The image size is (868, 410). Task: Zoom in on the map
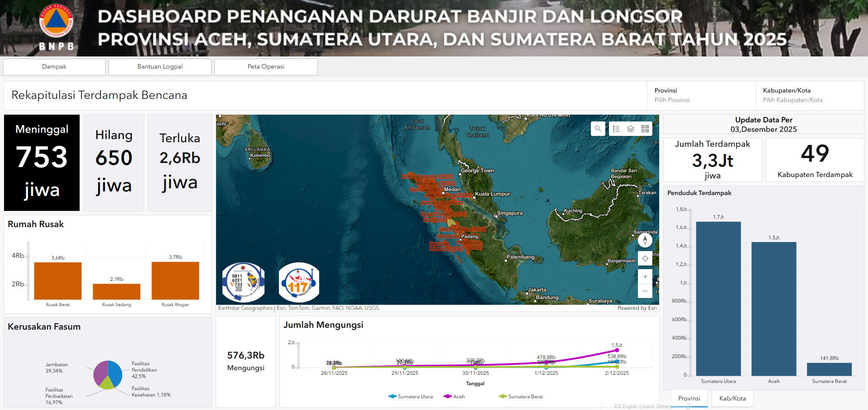pyautogui.click(x=645, y=276)
